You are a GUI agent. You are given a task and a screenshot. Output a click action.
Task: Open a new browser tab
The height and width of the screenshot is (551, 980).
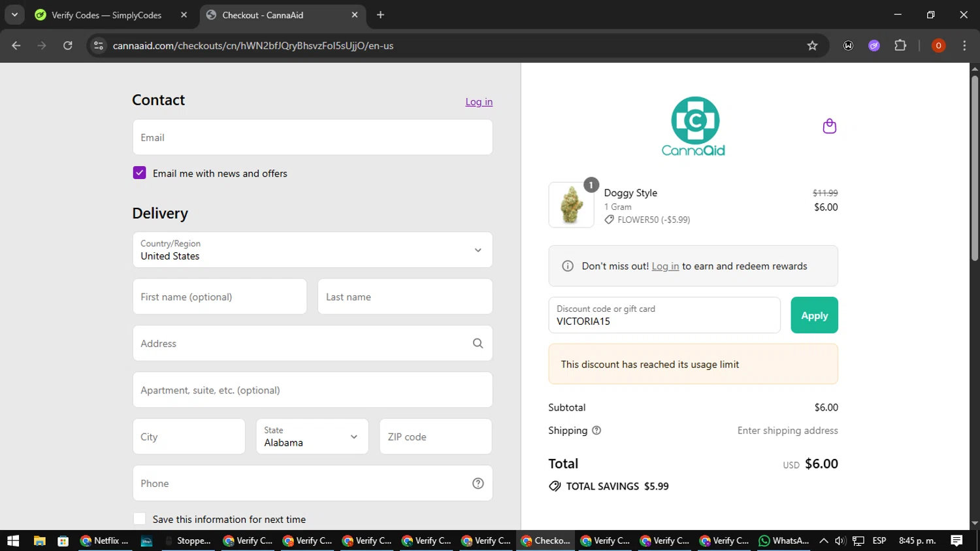point(380,14)
